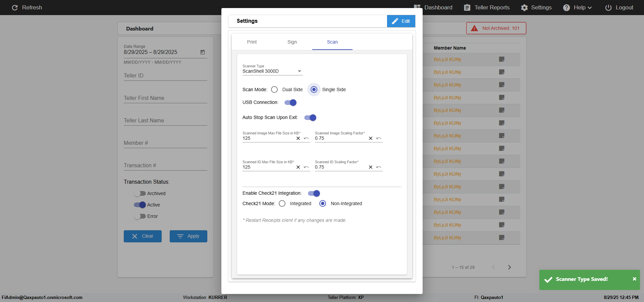Viewport: 644px width, 302px height.
Task: Open note icon in third member row
Action: coord(502,85)
